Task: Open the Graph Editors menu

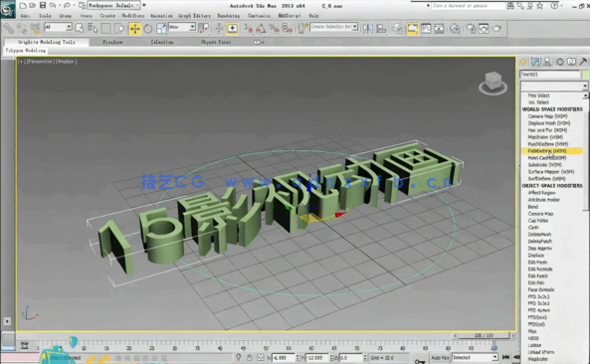Action: 194,16
